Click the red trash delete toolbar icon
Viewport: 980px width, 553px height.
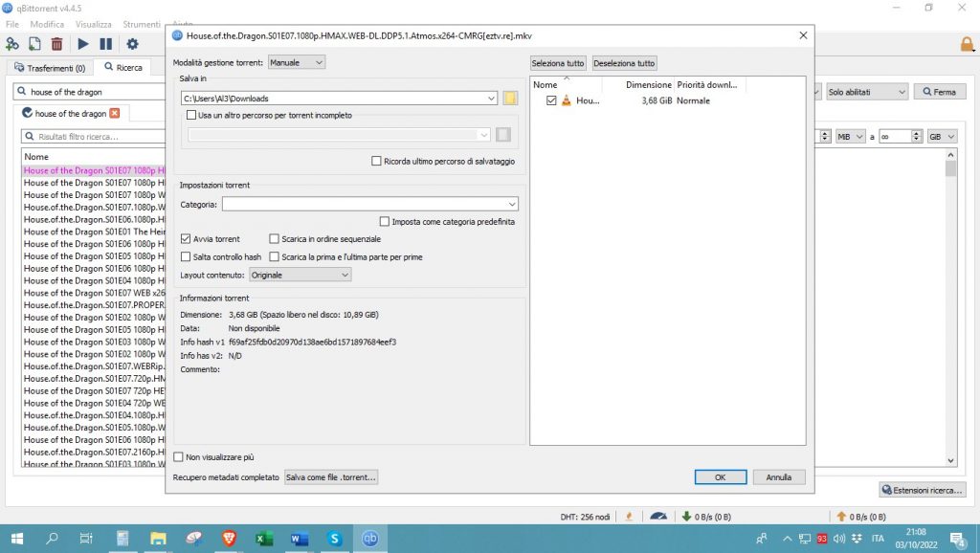(56, 44)
